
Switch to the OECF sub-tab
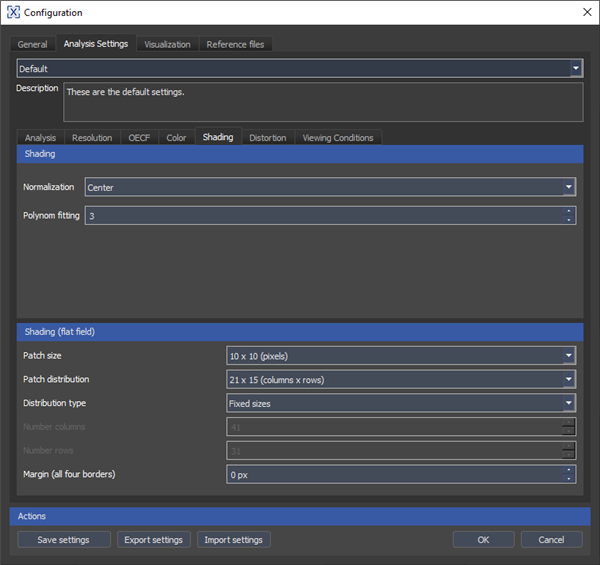coord(139,138)
